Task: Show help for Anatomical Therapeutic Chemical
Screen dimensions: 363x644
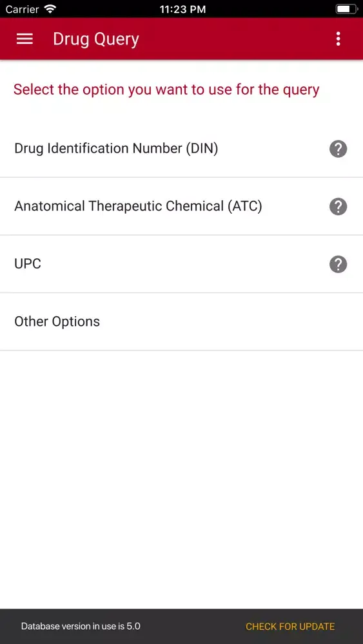Action: [x=338, y=206]
